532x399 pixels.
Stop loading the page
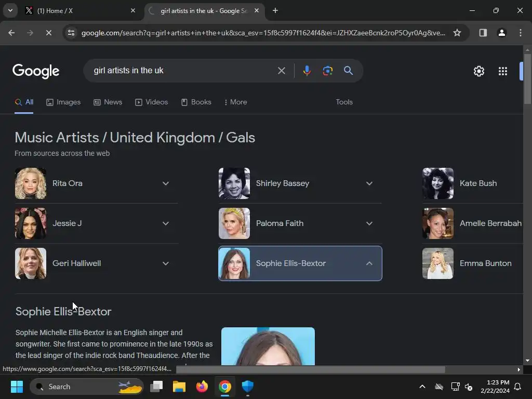pyautogui.click(x=48, y=33)
